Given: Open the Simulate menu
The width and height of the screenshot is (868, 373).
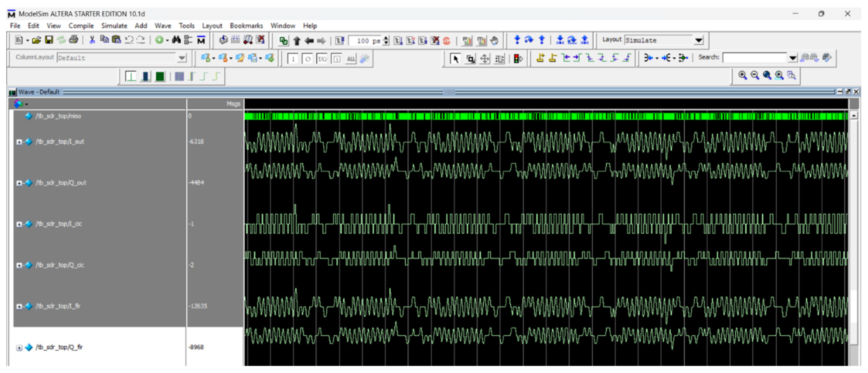Looking at the screenshot, I should (x=114, y=26).
